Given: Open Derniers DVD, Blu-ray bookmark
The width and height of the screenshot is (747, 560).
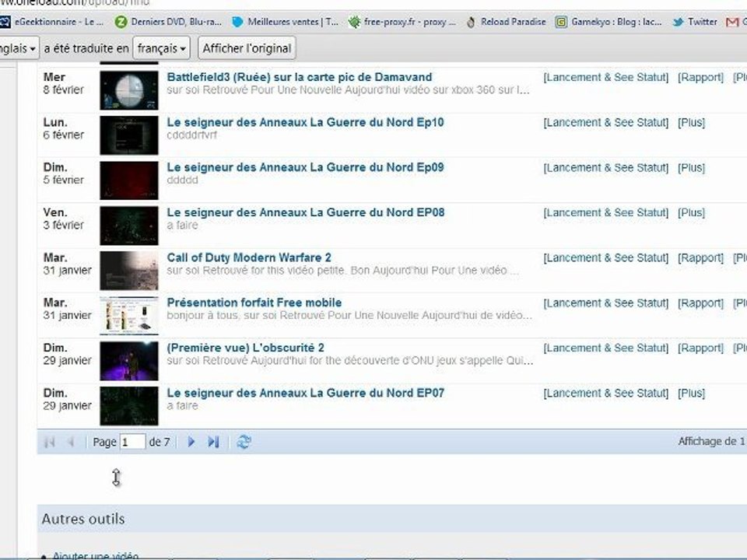Looking at the screenshot, I should [169, 22].
